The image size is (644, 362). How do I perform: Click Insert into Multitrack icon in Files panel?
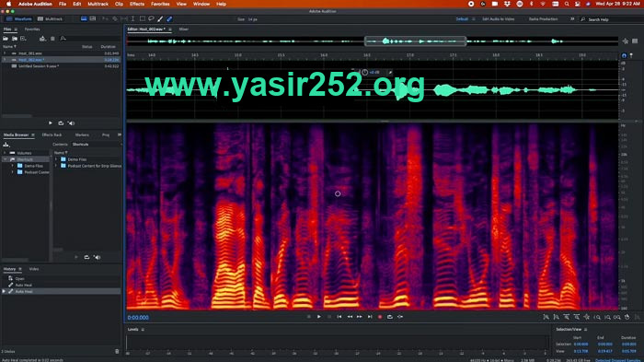42,39
